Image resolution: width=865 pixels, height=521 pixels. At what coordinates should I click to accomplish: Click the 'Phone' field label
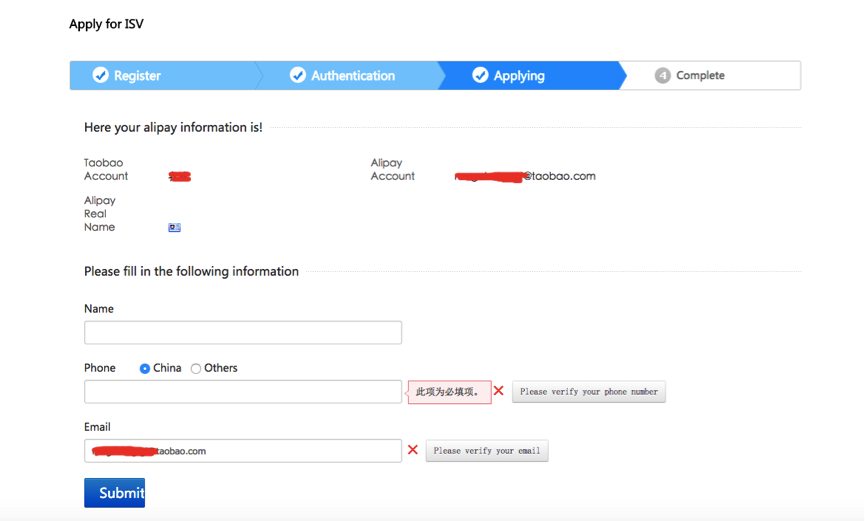point(100,368)
